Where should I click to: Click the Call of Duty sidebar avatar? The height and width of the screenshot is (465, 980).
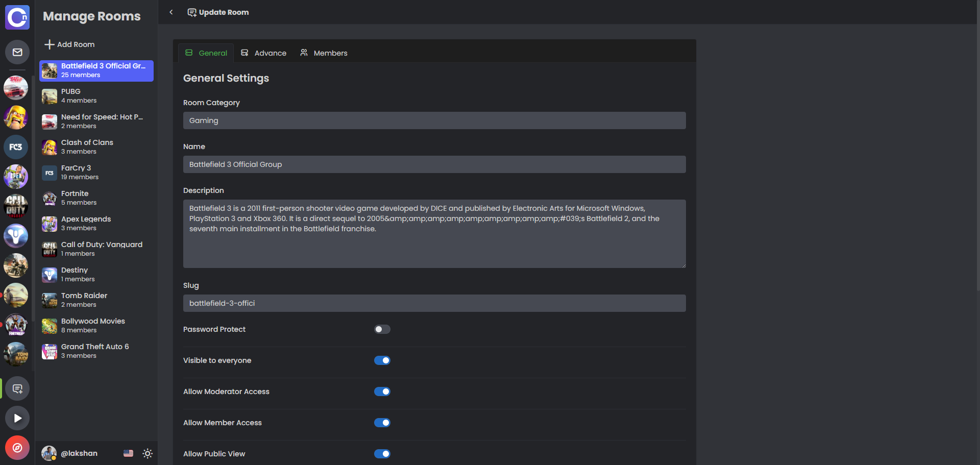pyautogui.click(x=16, y=206)
